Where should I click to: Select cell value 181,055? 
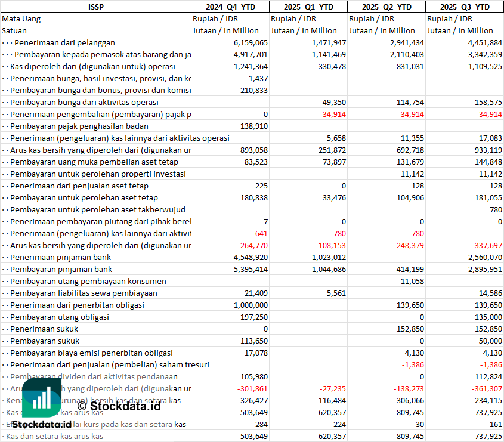coord(488,197)
